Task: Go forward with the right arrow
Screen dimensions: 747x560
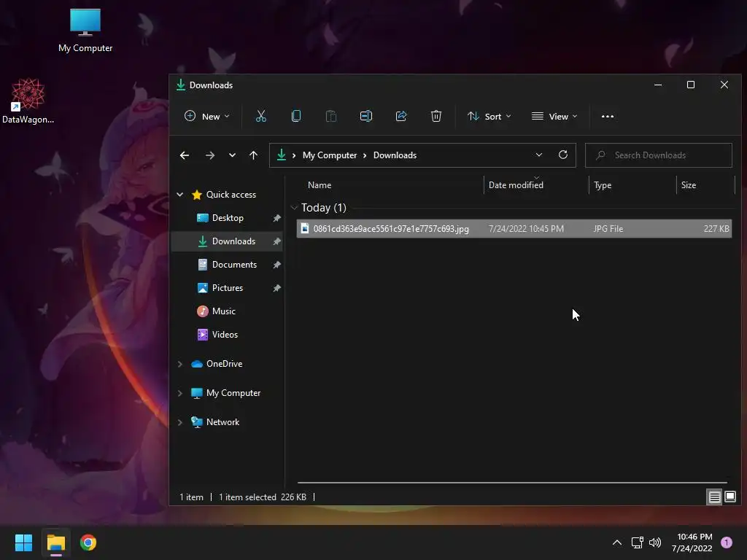Action: coord(209,155)
